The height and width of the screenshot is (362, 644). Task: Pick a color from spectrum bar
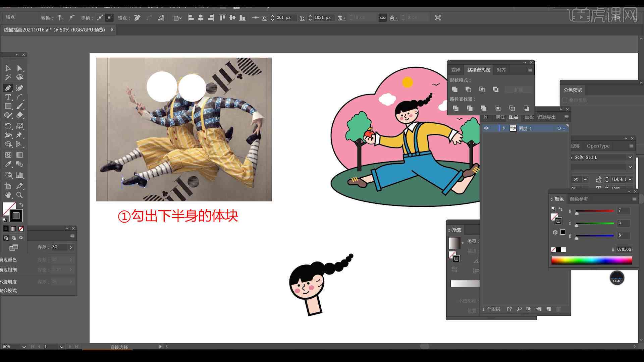tap(592, 260)
